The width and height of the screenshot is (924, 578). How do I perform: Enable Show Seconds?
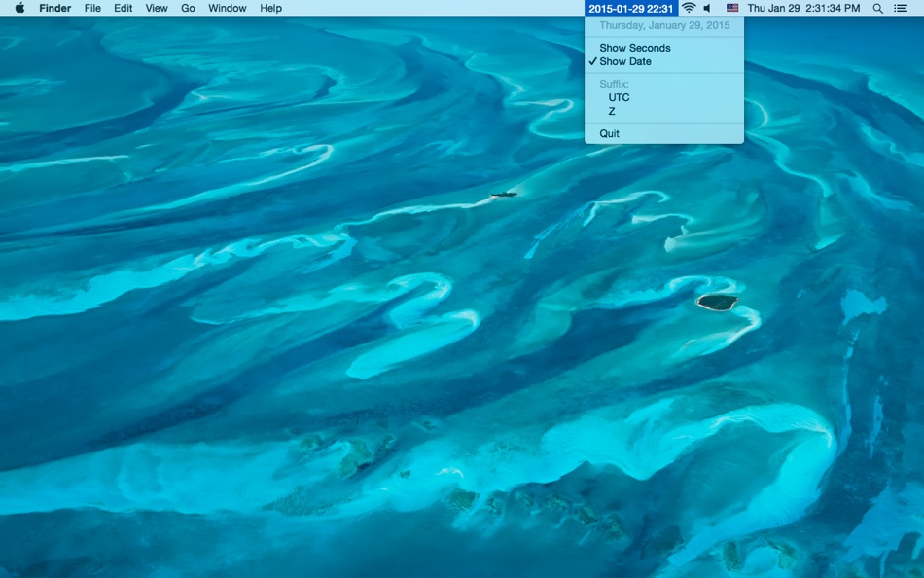coord(633,47)
